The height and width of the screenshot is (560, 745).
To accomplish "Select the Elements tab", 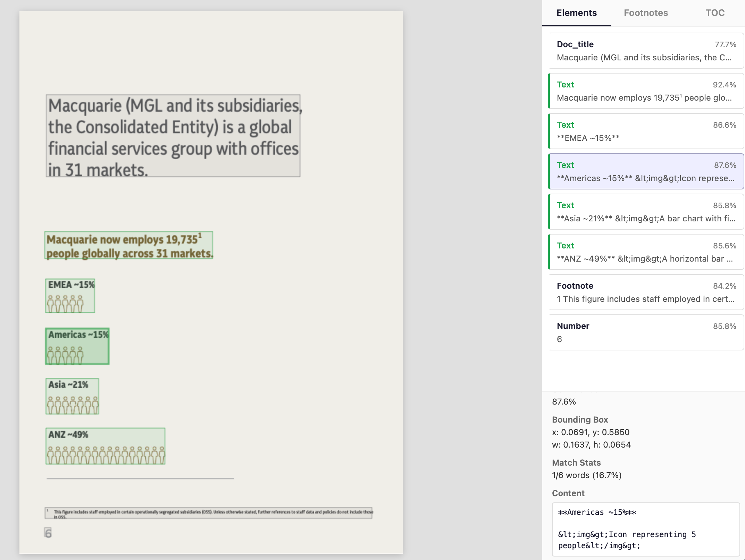I will pos(576,13).
